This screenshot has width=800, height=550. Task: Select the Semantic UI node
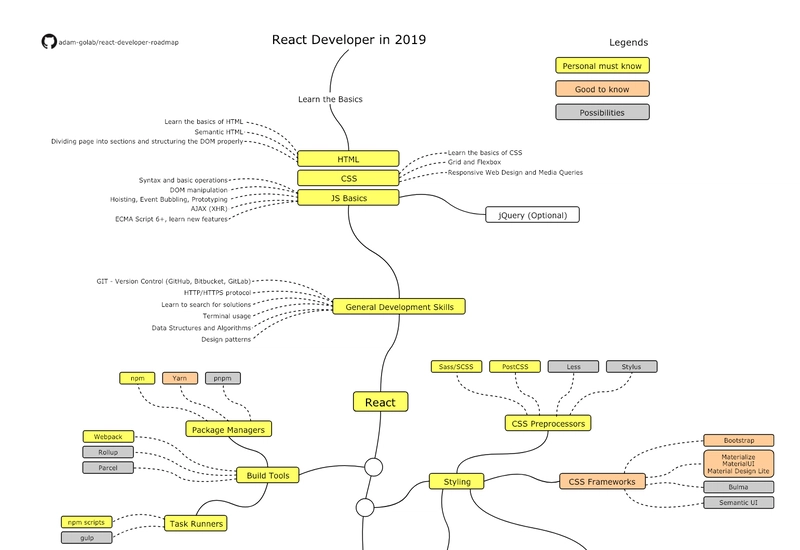[x=739, y=503]
